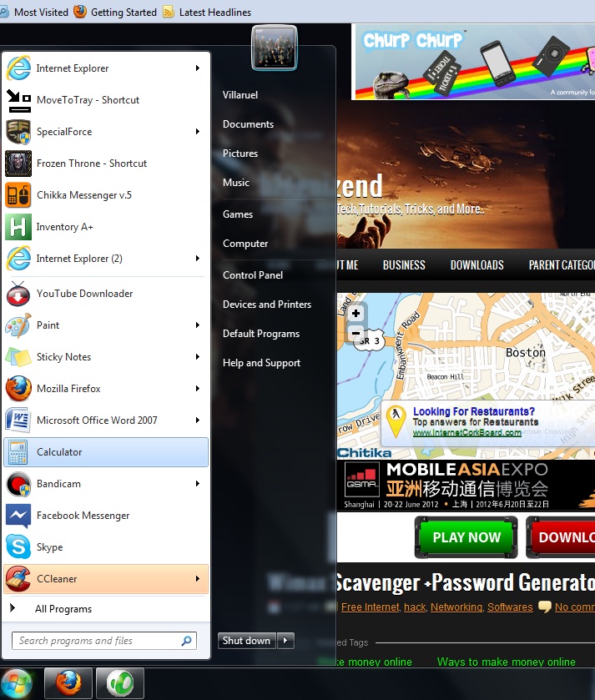Open Microsoft Office Word 2007 icon
Image resolution: width=595 pixels, height=700 pixels.
click(18, 421)
